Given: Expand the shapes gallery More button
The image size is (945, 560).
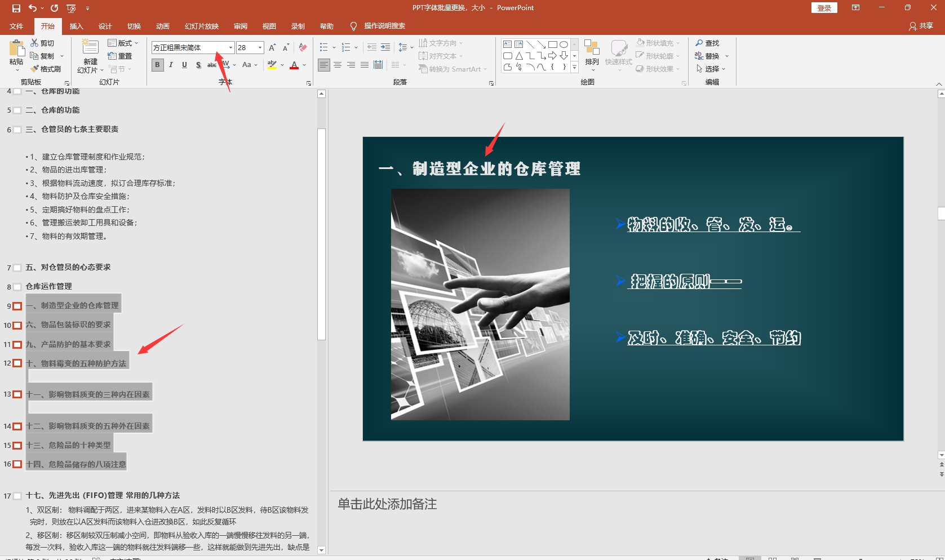Looking at the screenshot, I should click(575, 67).
